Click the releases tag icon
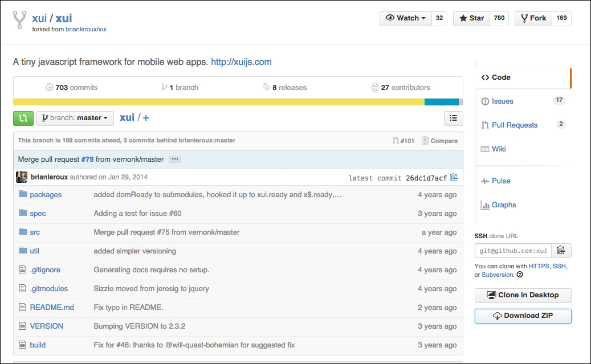Viewport: 591px width, 364px height. click(266, 87)
